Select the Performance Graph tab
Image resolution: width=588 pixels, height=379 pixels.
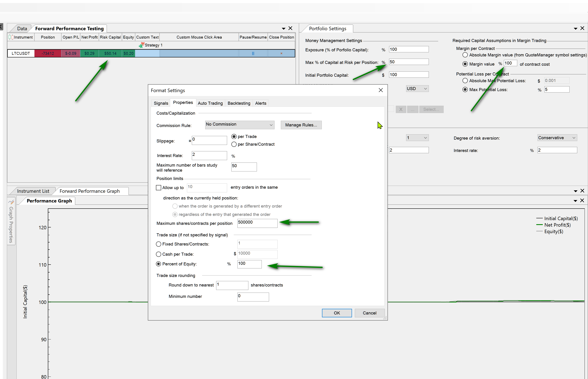(x=49, y=201)
